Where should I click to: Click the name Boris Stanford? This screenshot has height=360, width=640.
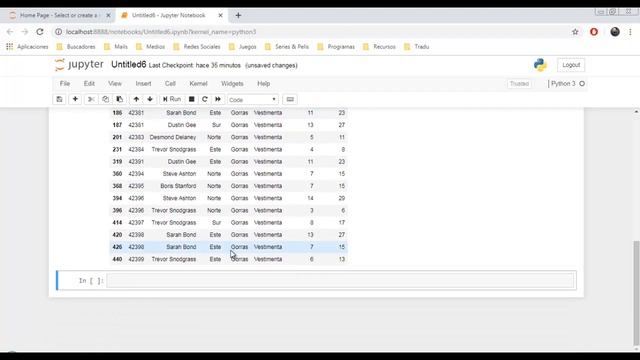(178, 186)
